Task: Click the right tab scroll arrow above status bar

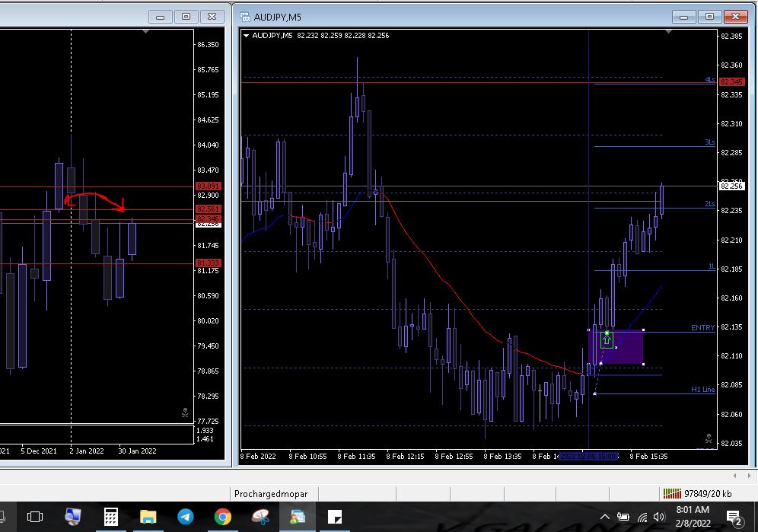Action: click(x=750, y=476)
